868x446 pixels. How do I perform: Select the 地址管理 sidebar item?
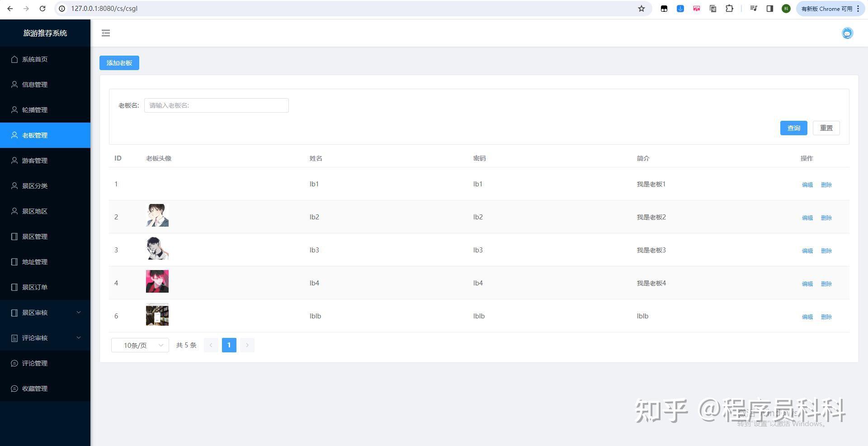(34, 262)
